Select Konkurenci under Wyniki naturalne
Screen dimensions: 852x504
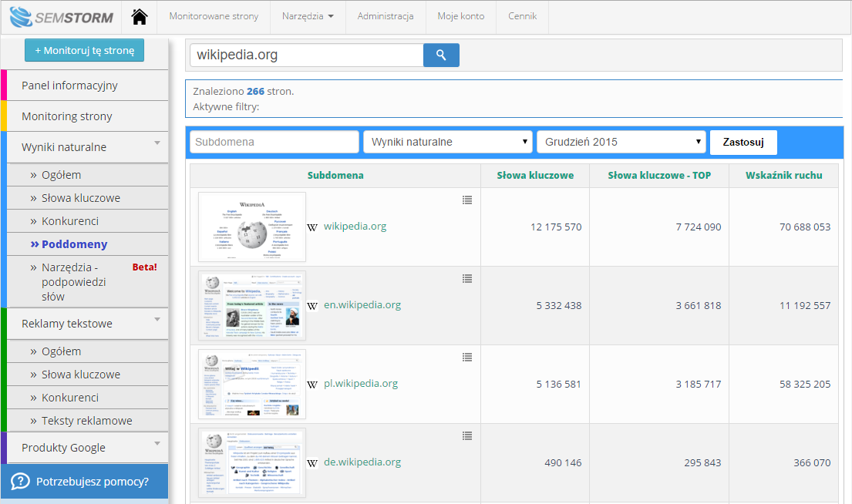87,221
